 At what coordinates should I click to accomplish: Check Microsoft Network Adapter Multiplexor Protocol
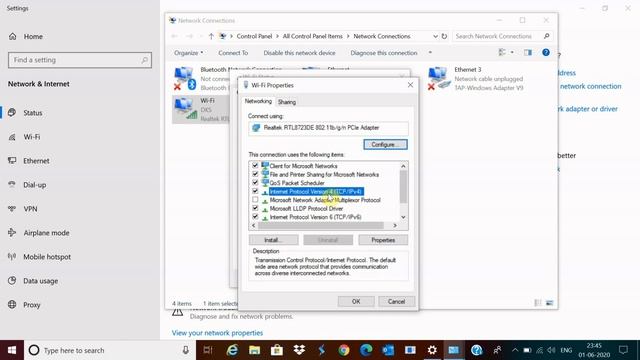pyautogui.click(x=255, y=200)
